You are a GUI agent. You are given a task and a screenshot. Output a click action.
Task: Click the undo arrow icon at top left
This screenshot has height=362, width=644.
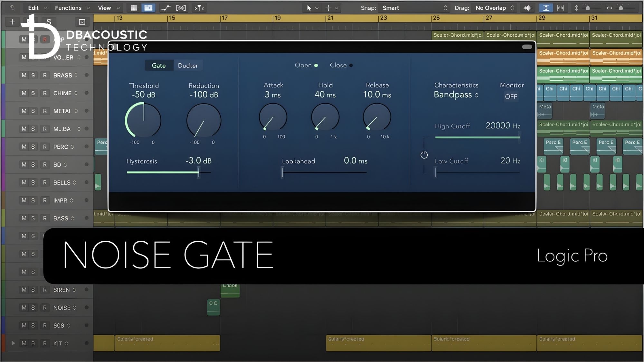tap(12, 8)
